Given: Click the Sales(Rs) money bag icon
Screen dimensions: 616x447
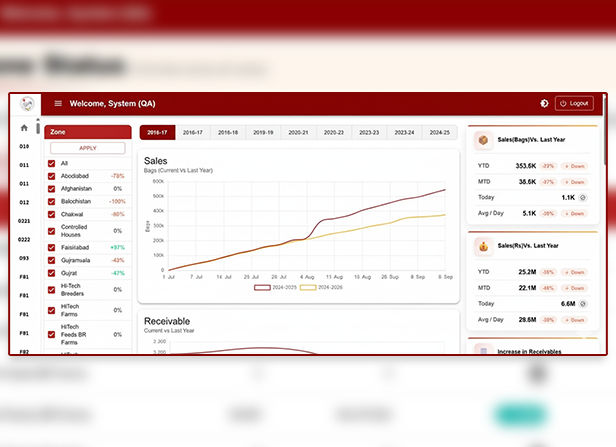Looking at the screenshot, I should point(483,246).
